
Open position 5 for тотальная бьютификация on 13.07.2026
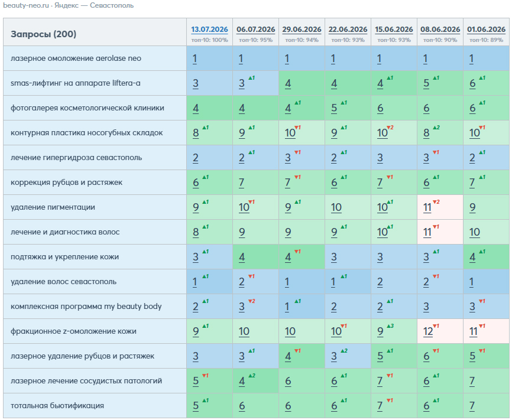[196, 406]
